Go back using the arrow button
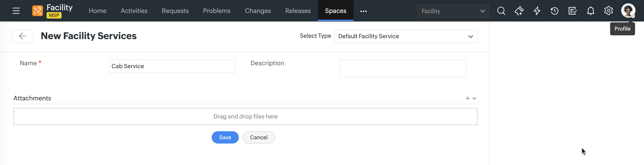This screenshot has height=165, width=644. 23,36
